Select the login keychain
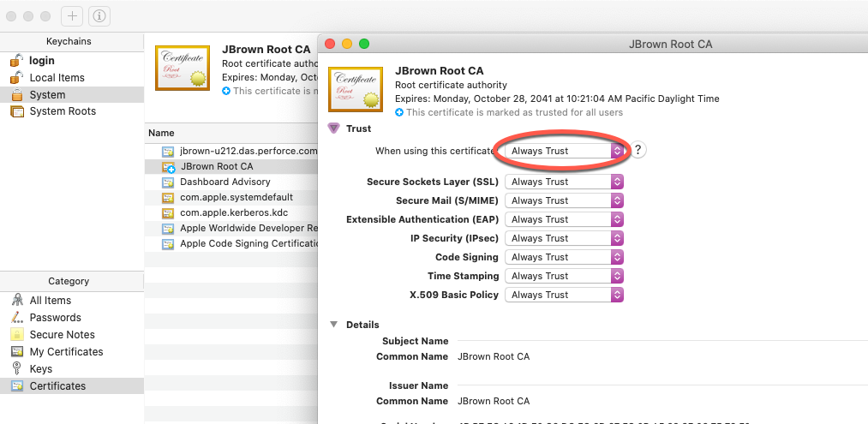Screen dimensions: 868x424 [41, 61]
